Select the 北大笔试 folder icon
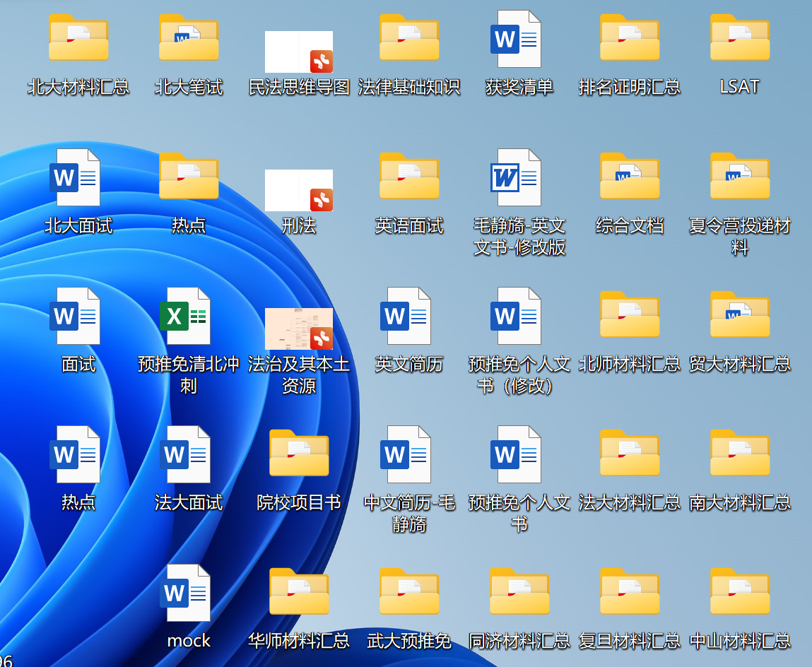The height and width of the screenshot is (667, 812). pyautogui.click(x=189, y=38)
